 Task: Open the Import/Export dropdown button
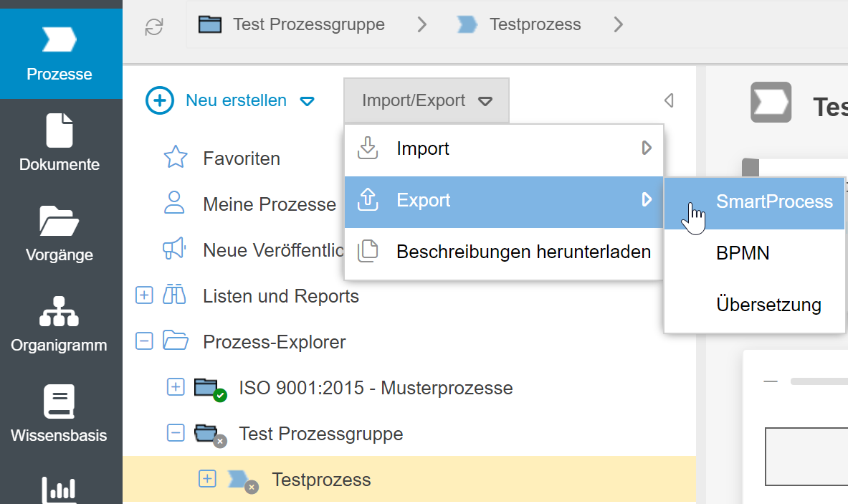[x=427, y=101]
